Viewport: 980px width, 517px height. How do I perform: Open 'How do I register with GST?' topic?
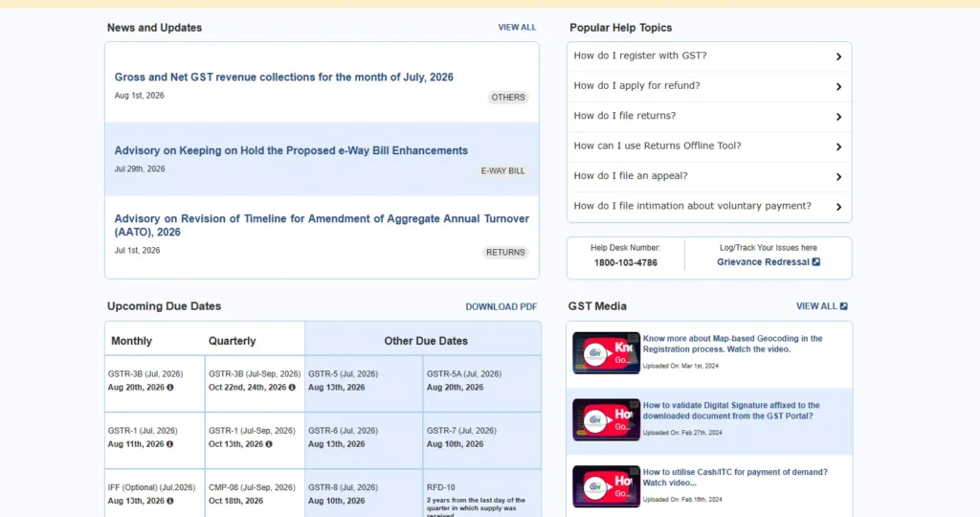640,56
